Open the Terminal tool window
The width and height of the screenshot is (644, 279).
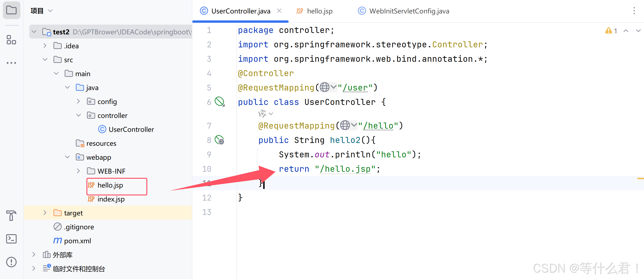pyautogui.click(x=11, y=239)
